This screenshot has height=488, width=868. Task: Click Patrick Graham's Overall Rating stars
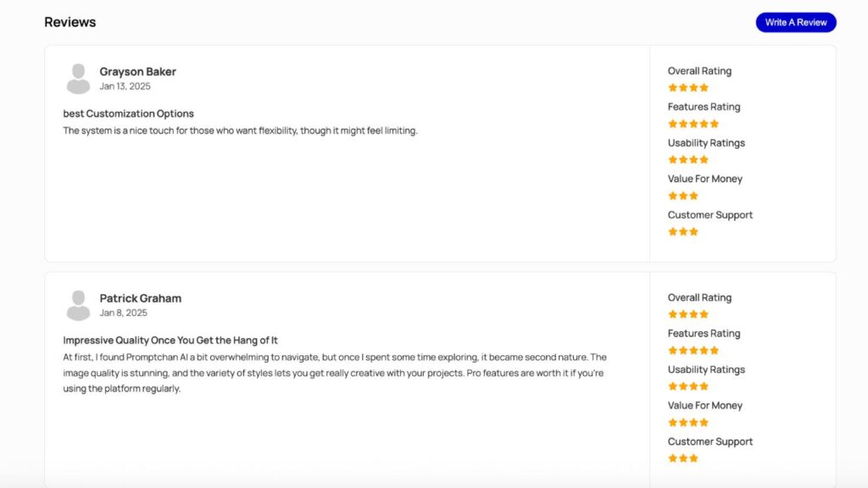[x=687, y=314]
